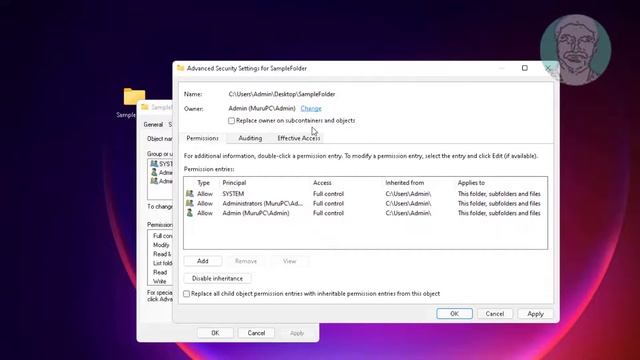This screenshot has width=640, height=360.
Task: Sort by the Access column header
Action: [x=322, y=183]
